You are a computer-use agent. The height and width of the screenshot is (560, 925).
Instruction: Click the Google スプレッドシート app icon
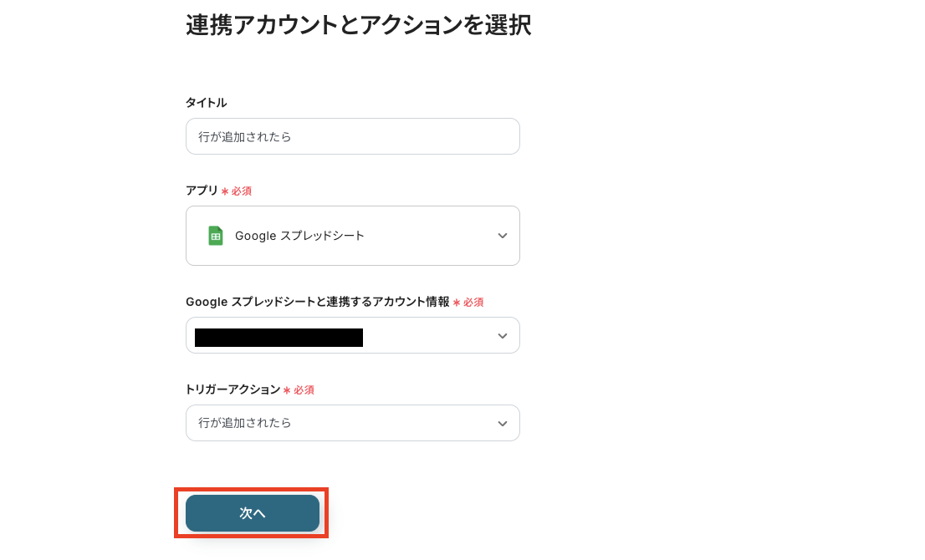click(216, 236)
